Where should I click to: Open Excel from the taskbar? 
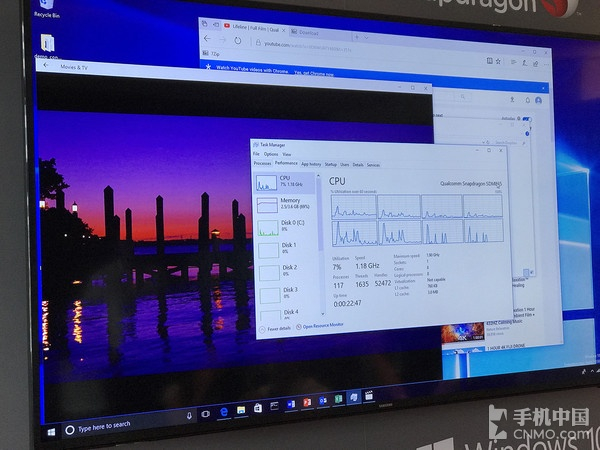(x=338, y=399)
